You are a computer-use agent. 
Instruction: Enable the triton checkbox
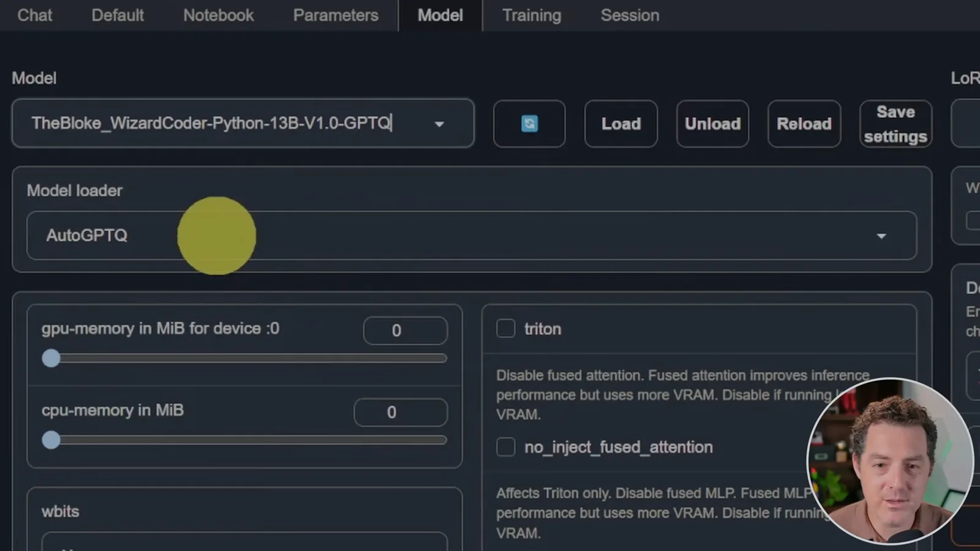tap(506, 329)
